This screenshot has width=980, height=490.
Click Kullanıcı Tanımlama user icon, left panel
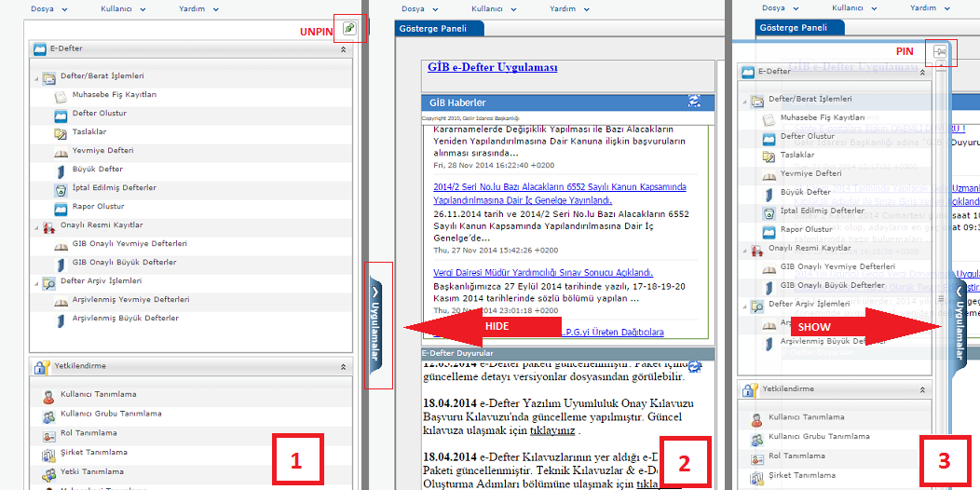(x=48, y=397)
